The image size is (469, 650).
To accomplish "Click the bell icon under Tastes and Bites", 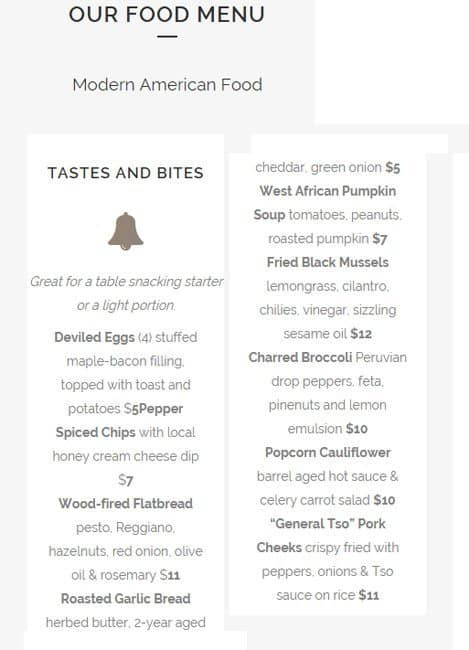I will (126, 231).
